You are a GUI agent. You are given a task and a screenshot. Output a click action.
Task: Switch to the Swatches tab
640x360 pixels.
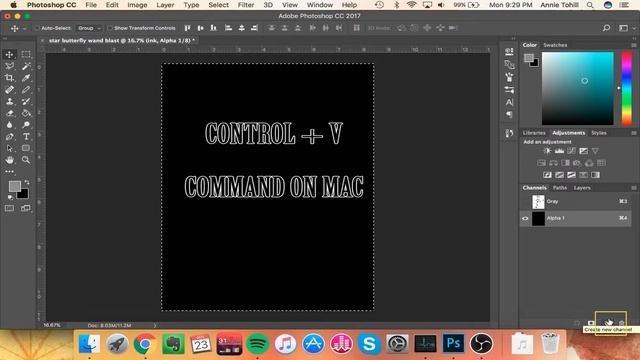[x=555, y=45]
